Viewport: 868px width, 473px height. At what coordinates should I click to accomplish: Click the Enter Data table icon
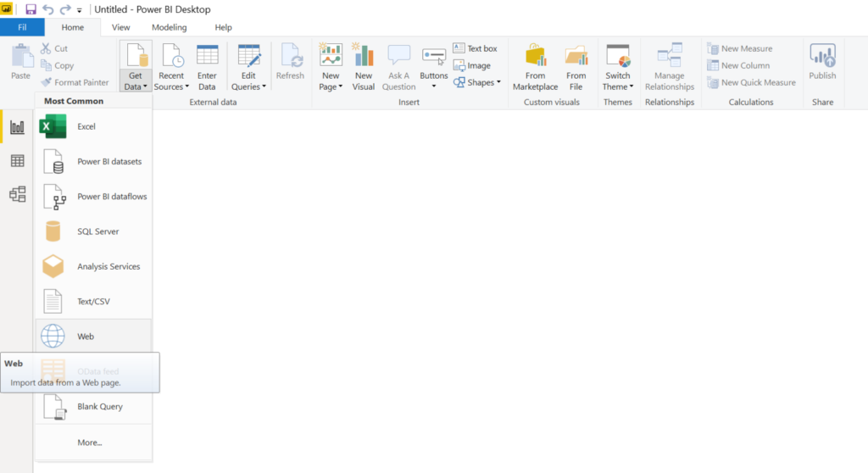pyautogui.click(x=207, y=56)
